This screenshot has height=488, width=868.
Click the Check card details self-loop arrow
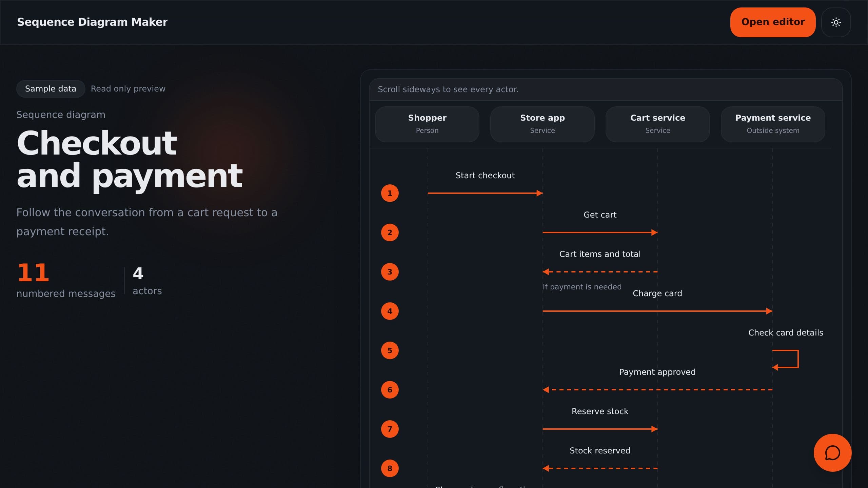tap(785, 359)
